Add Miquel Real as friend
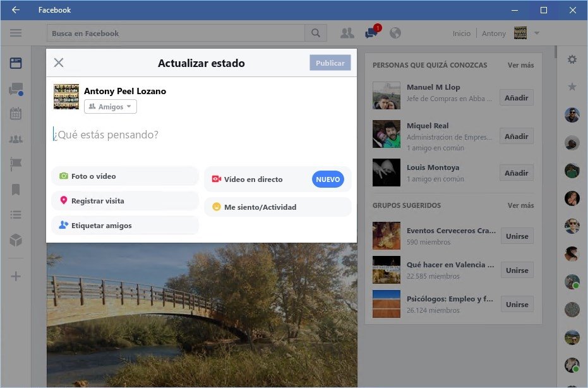This screenshot has width=588, height=388. pos(517,136)
